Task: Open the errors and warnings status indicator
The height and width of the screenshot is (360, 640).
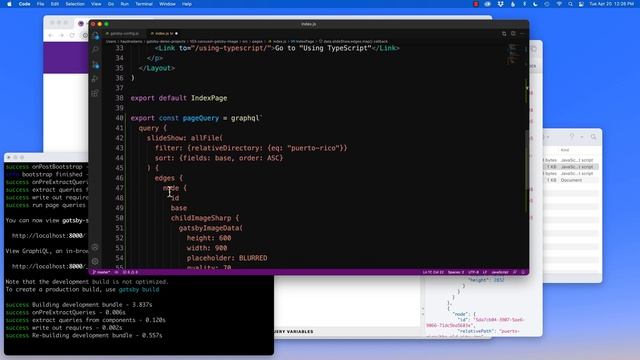Action: click(x=130, y=272)
